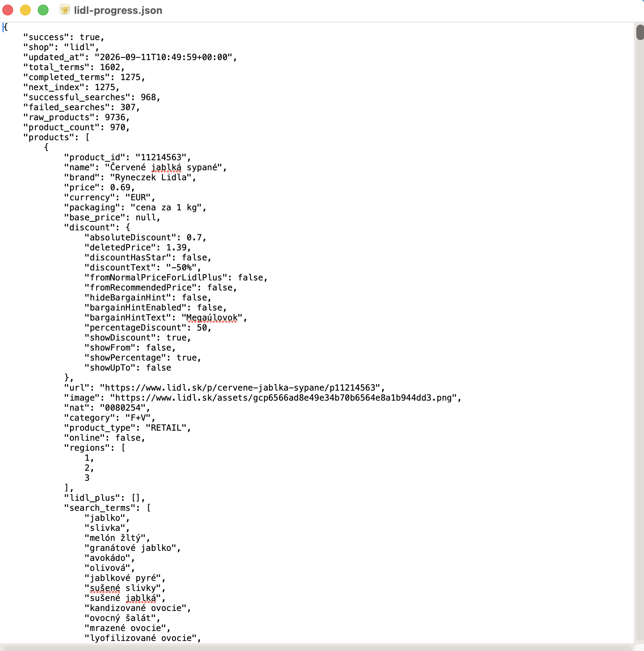644x651 pixels.
Task: Click the discountText value -50%
Action: 181,268
